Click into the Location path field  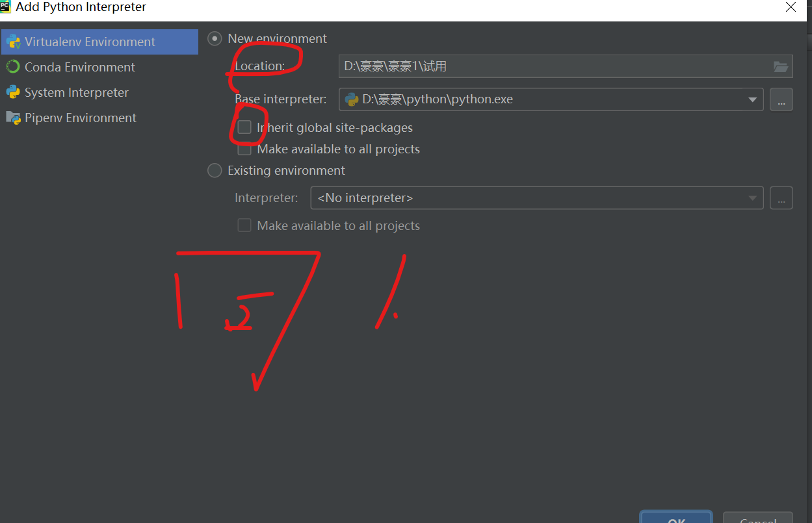coord(555,66)
